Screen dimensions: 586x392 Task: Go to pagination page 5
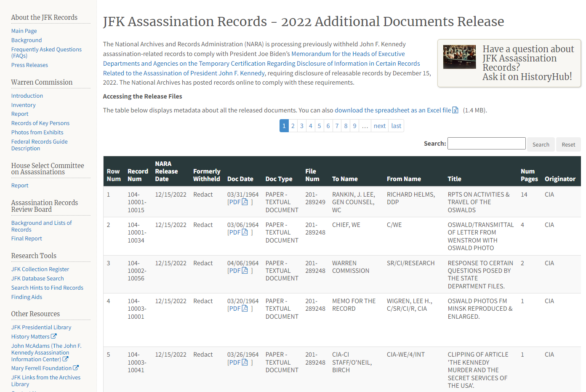[x=320, y=126]
